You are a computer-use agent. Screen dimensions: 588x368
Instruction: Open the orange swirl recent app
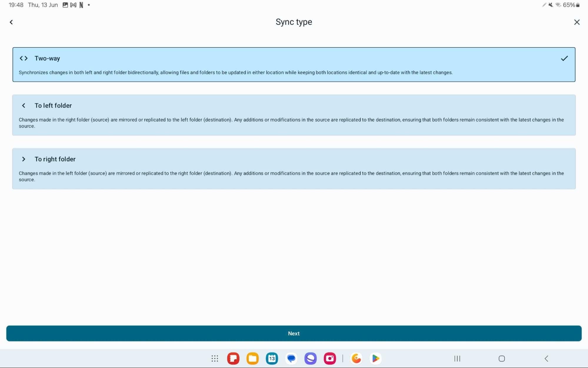(356, 358)
